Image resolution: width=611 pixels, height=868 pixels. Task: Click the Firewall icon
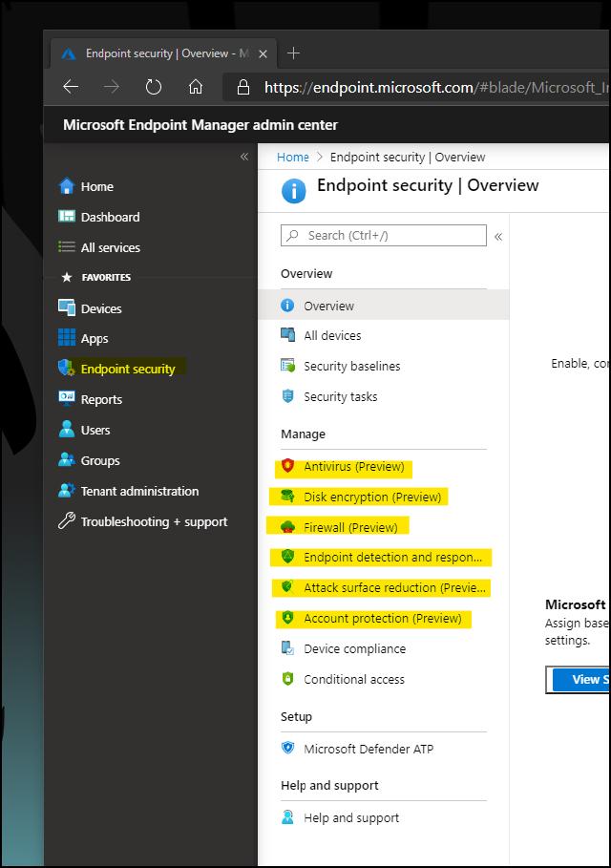click(287, 526)
